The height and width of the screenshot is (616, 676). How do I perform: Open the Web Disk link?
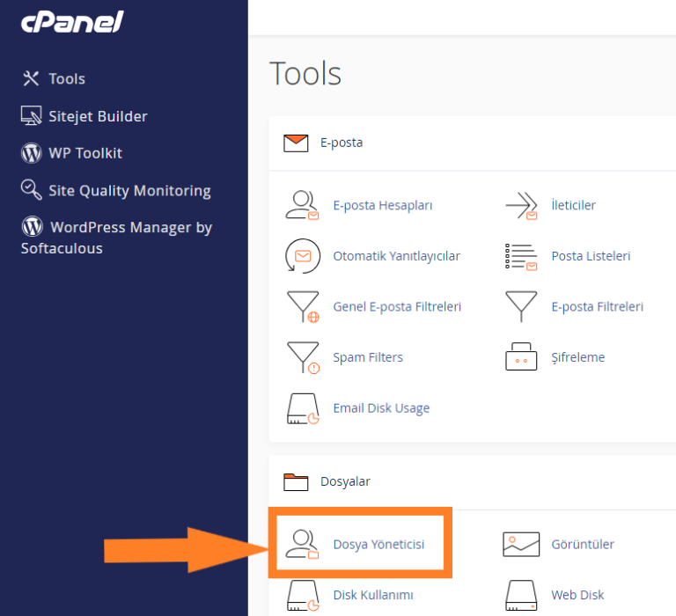point(577,595)
